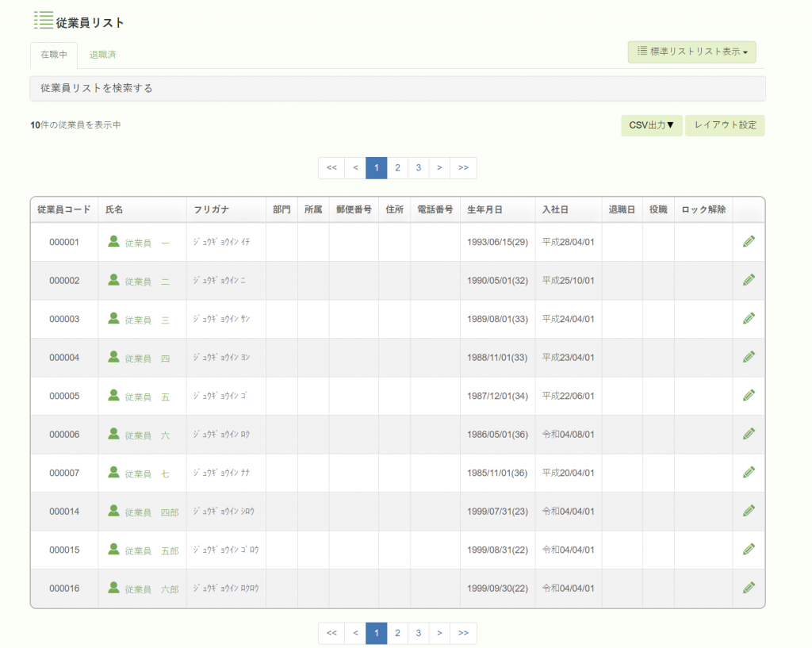Image resolution: width=812 pixels, height=648 pixels.
Task: Click the list icon next to 従業員リスト title
Action: [44, 20]
